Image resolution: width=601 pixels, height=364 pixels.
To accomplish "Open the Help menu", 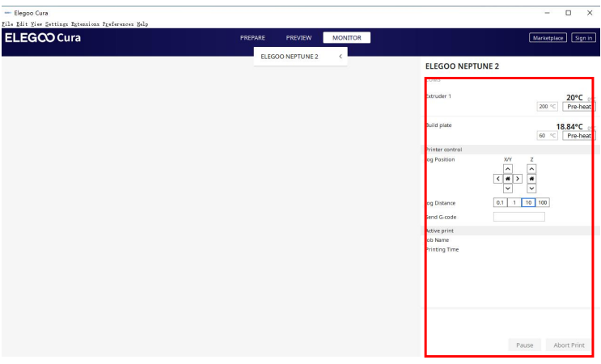I will pos(142,23).
